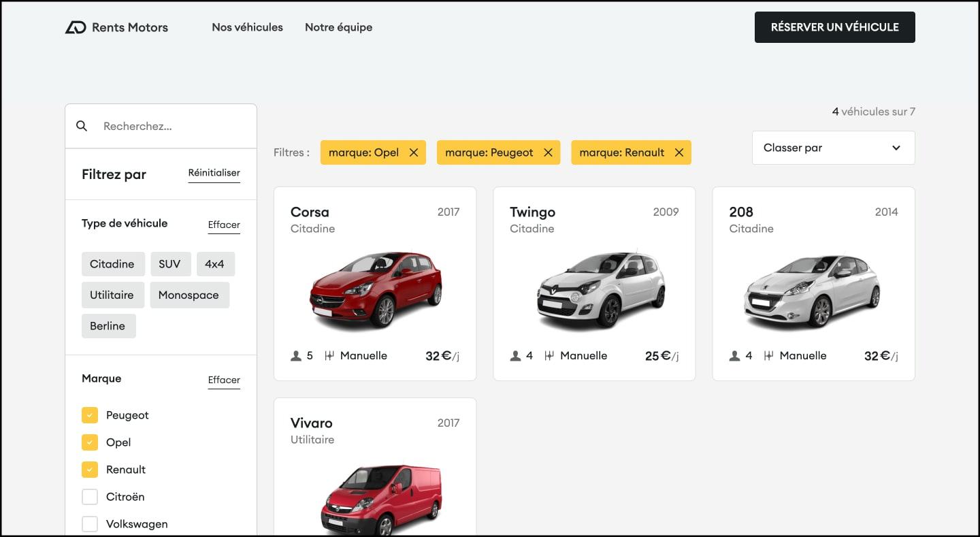The width and height of the screenshot is (980, 537).
Task: Click the gearbox icon on Corsa card
Action: pos(329,355)
